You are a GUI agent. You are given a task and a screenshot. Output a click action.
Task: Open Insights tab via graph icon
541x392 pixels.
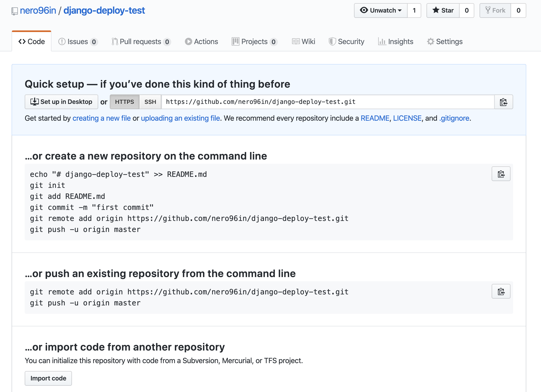pos(382,42)
